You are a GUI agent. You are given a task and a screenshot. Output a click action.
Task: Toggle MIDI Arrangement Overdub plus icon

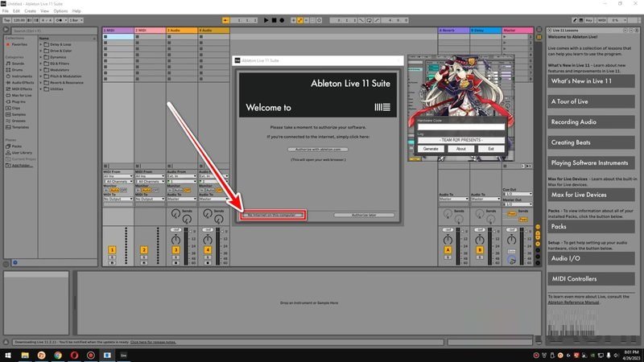coord(293,20)
